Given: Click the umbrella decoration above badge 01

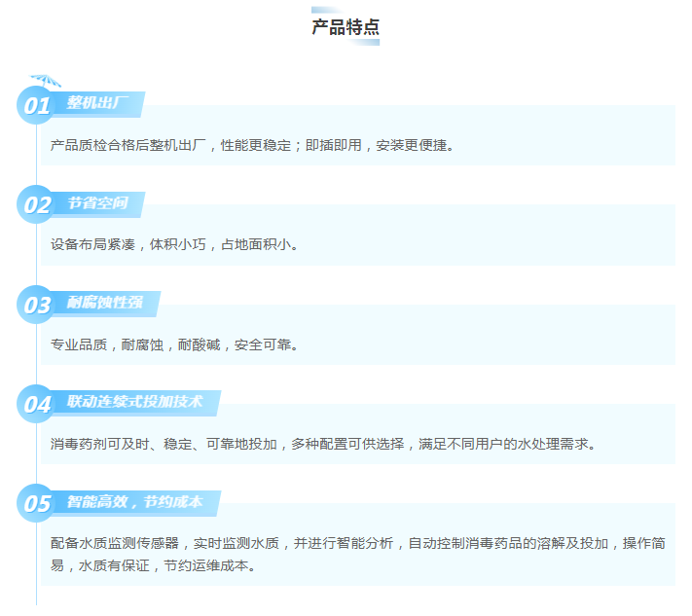Looking at the screenshot, I should pyautogui.click(x=45, y=80).
